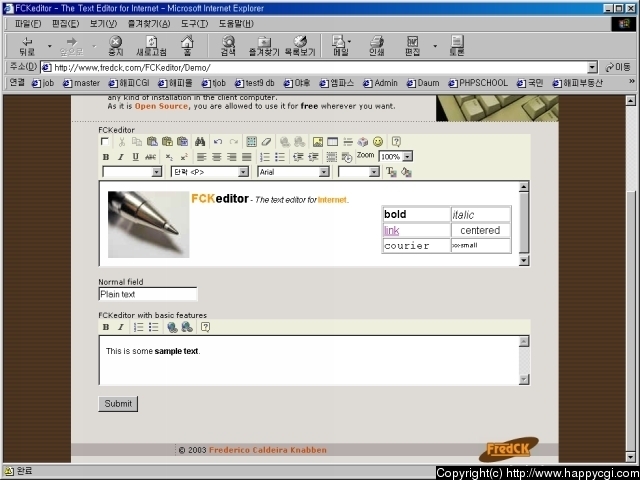Open Find with the binoculars icon

point(200,142)
